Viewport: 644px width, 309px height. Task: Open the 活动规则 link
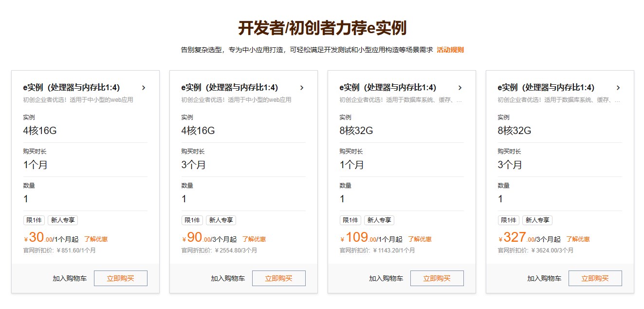(450, 50)
